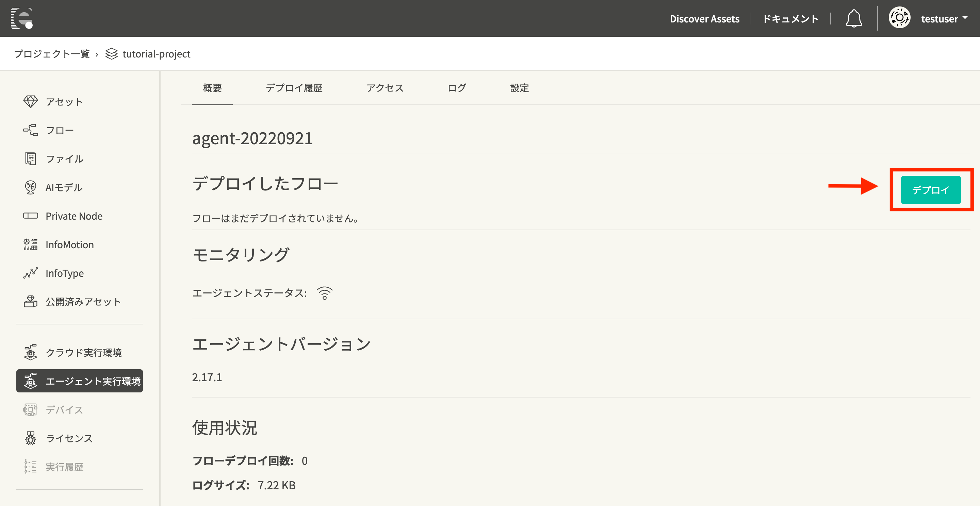The height and width of the screenshot is (506, 980).
Task: Open the notifications bell
Action: point(854,18)
